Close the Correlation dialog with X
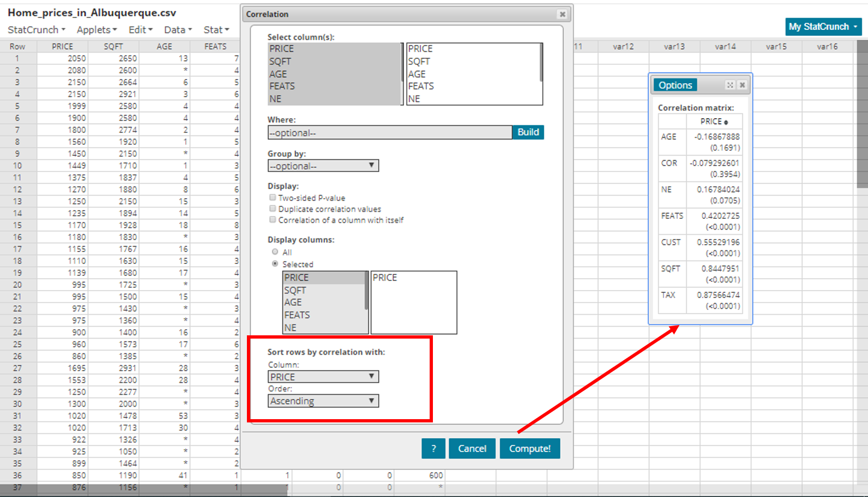This screenshot has width=868, height=497. pyautogui.click(x=562, y=14)
